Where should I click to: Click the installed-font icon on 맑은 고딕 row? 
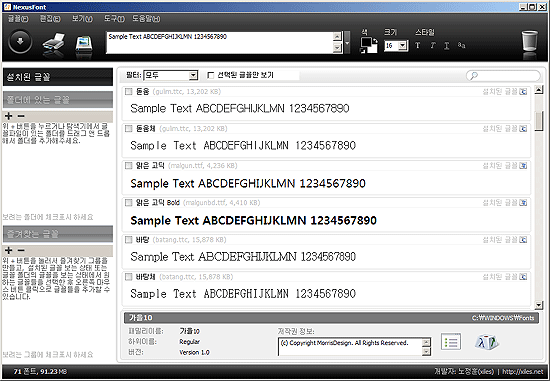523,166
